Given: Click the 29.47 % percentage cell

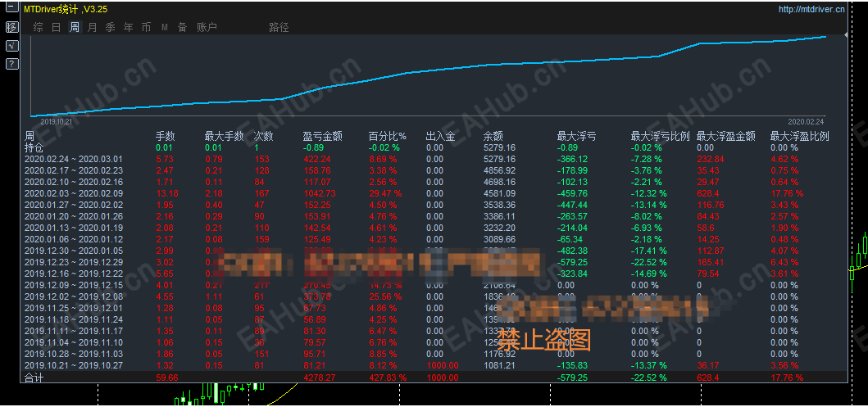Looking at the screenshot, I should (386, 193).
